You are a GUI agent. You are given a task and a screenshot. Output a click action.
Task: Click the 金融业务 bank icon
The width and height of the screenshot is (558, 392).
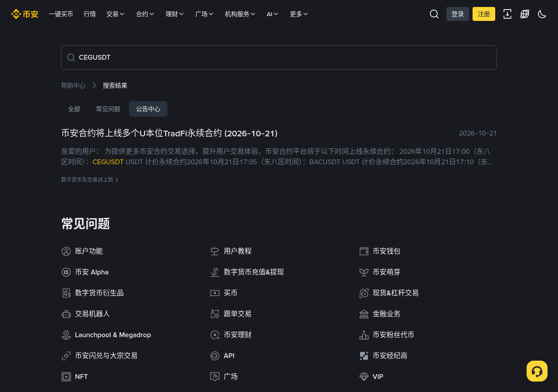coord(364,314)
